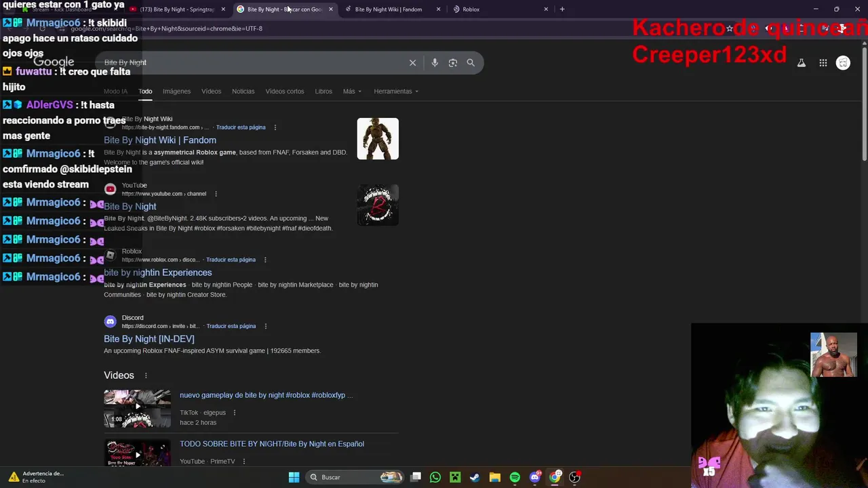
Task: Launch Minecraft from the taskbar
Action: pos(455,477)
